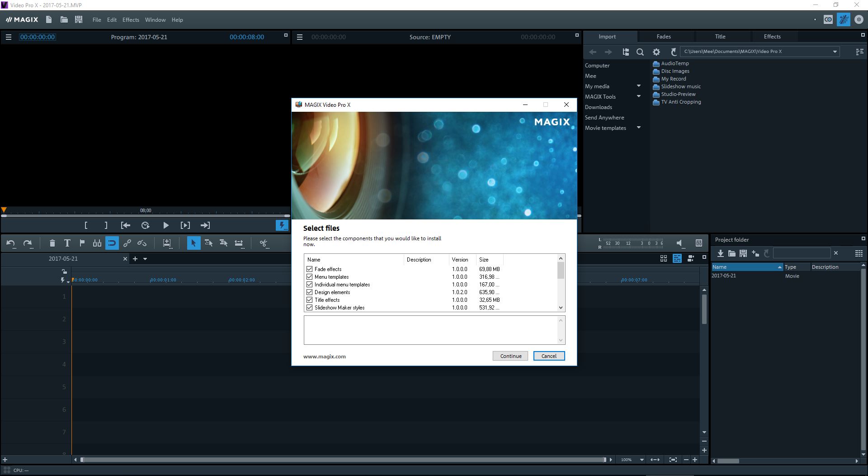Open zoom level 100% dropdown
This screenshot has height=476, width=868.
click(x=642, y=460)
